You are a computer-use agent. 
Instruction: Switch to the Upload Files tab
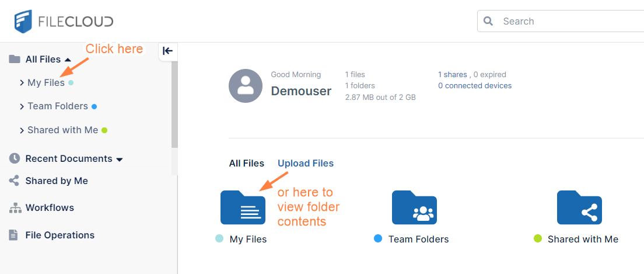pos(306,164)
